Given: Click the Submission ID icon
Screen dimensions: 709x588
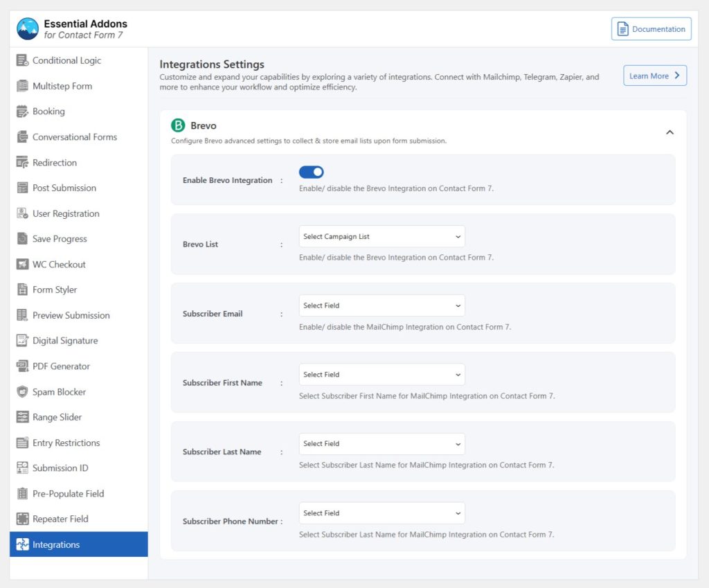Looking at the screenshot, I should 22,467.
